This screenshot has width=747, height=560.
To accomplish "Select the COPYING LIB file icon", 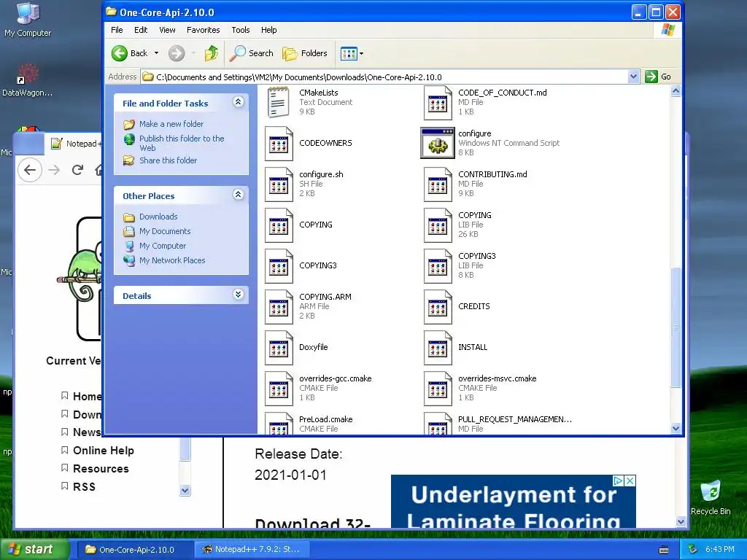I will [x=438, y=225].
